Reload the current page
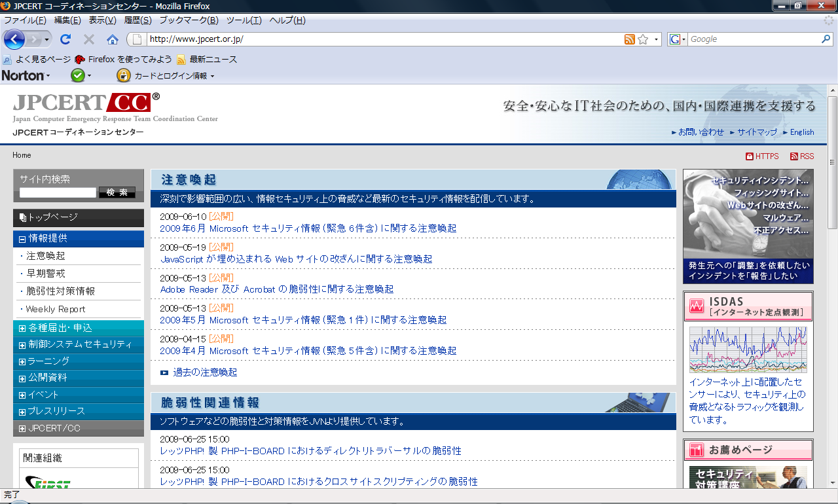The image size is (838, 504). point(65,39)
